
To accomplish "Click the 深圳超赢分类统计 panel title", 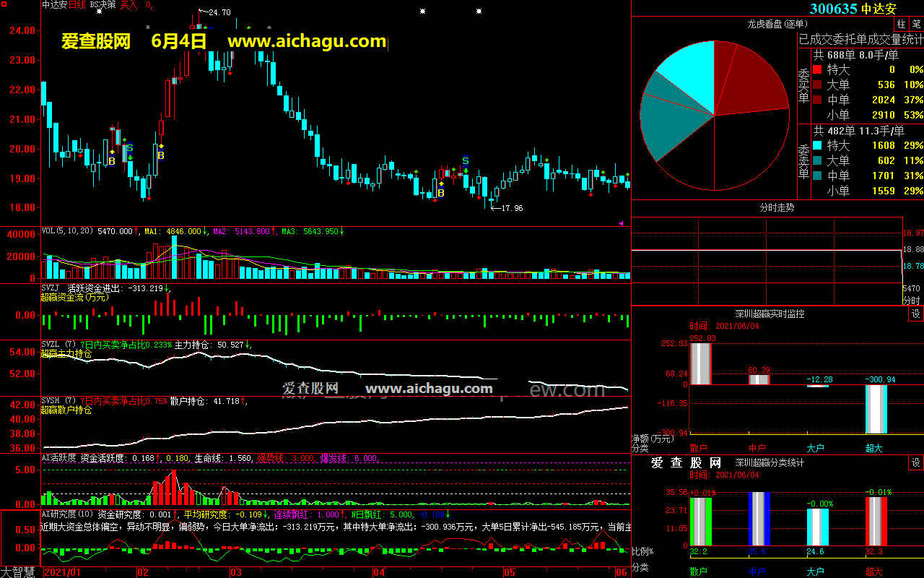I will pos(770,462).
